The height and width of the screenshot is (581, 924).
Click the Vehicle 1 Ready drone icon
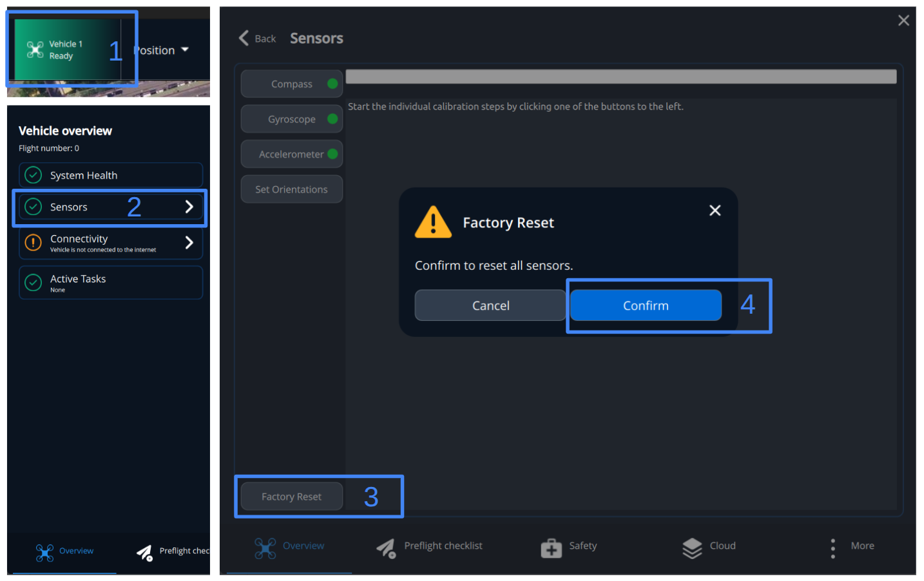tap(35, 50)
